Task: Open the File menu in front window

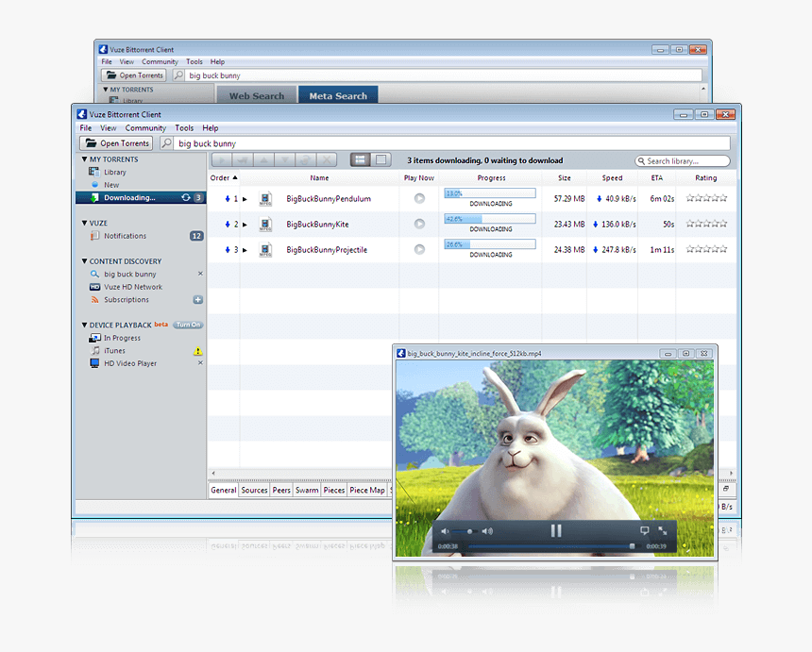Action: tap(85, 128)
